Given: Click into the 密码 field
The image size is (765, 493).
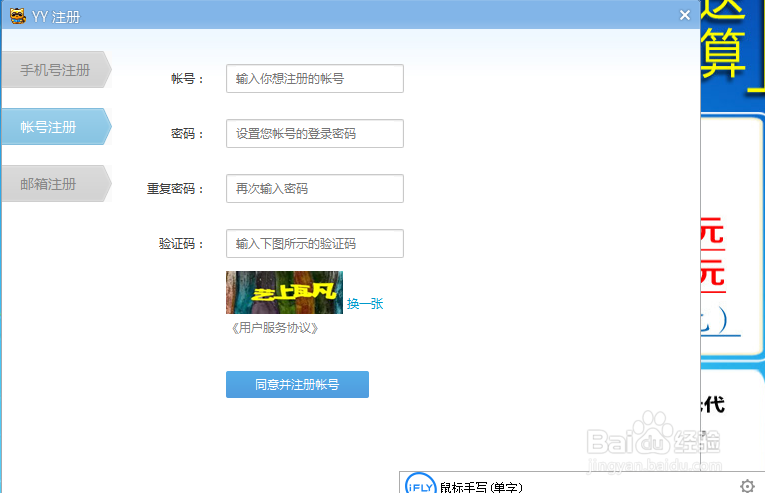Looking at the screenshot, I should [x=315, y=134].
